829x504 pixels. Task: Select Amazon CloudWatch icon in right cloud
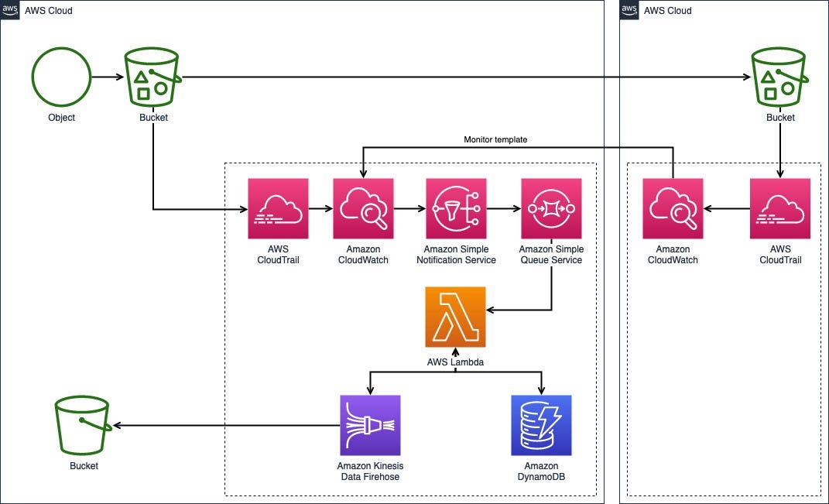tap(673, 208)
